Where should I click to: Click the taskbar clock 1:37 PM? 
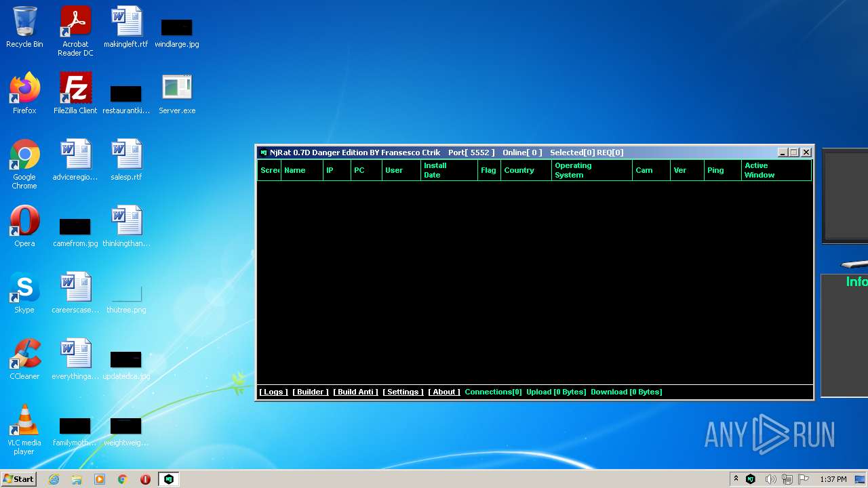point(833,479)
